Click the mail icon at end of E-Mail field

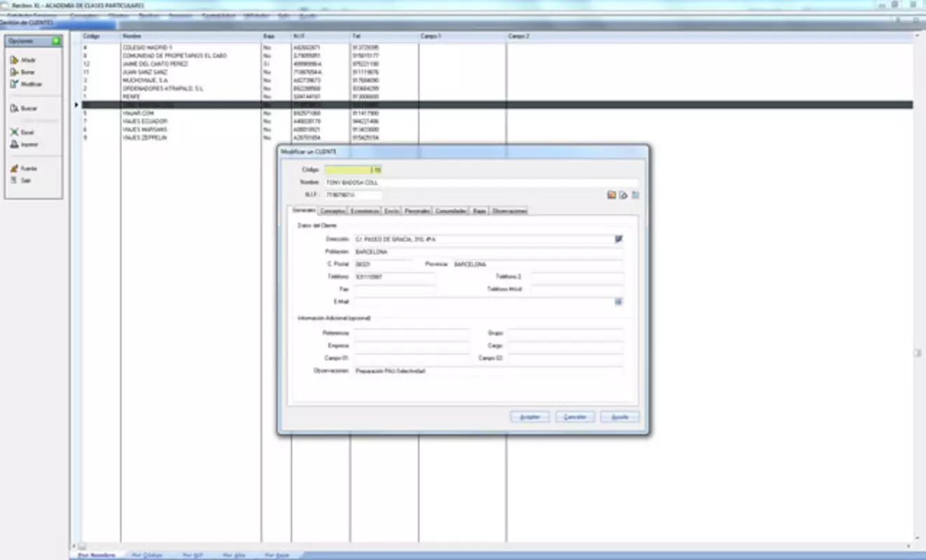coord(619,302)
